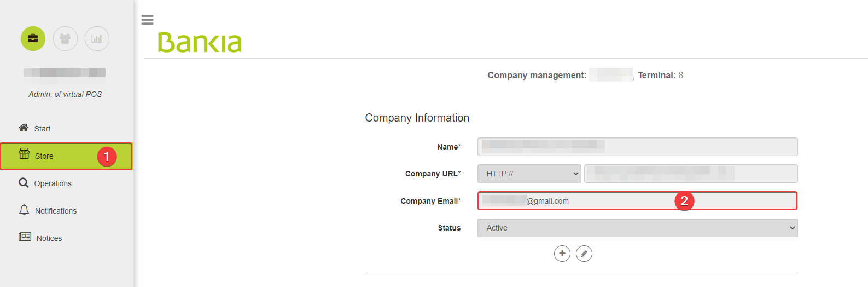Open the HTTP:// protocol dropdown
868x287 pixels.
[529, 174]
